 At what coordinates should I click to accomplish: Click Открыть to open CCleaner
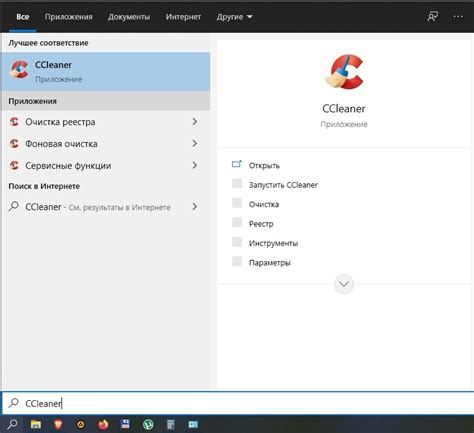[x=264, y=165]
